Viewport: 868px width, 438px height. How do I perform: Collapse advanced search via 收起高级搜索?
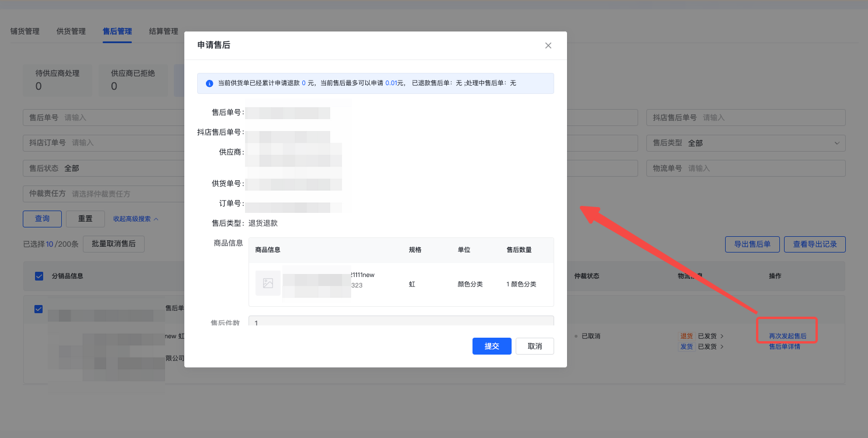[135, 219]
